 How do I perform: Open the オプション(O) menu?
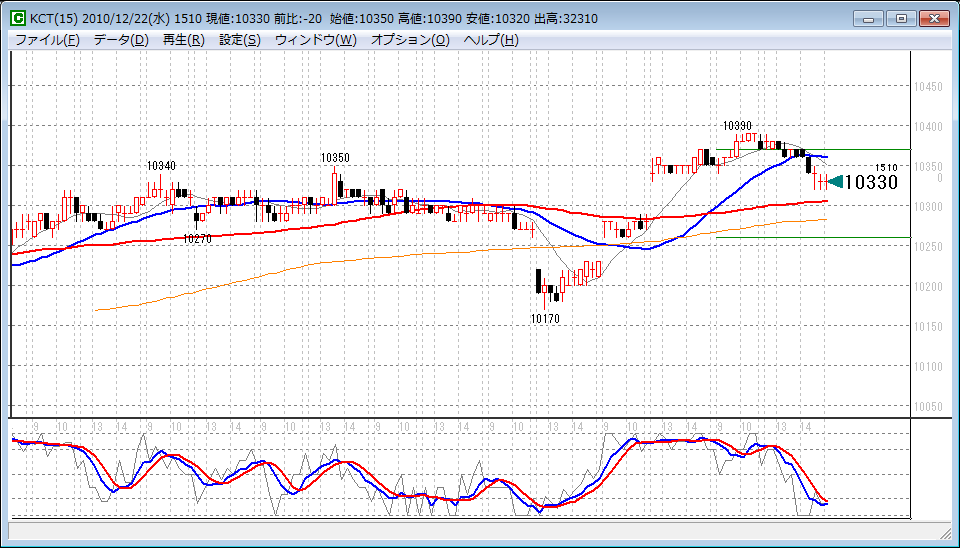[410, 40]
